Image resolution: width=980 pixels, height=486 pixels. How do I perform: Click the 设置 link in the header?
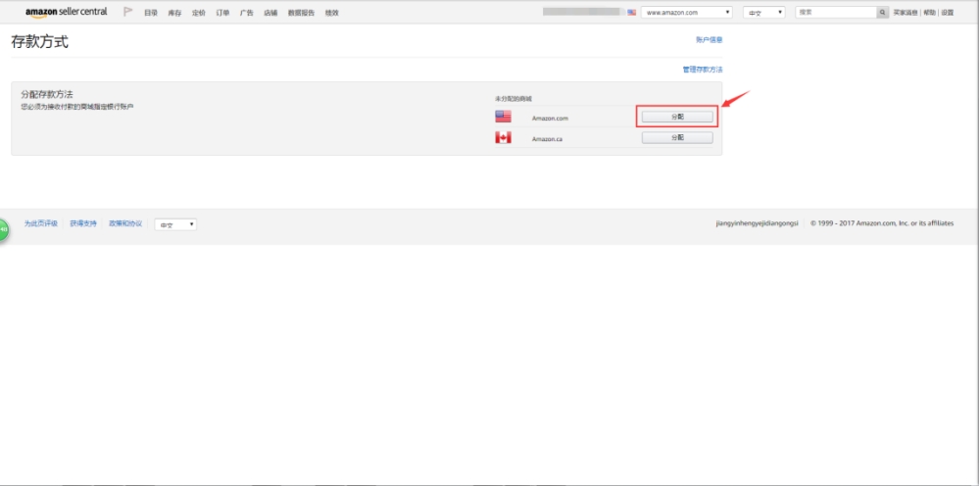click(x=947, y=13)
